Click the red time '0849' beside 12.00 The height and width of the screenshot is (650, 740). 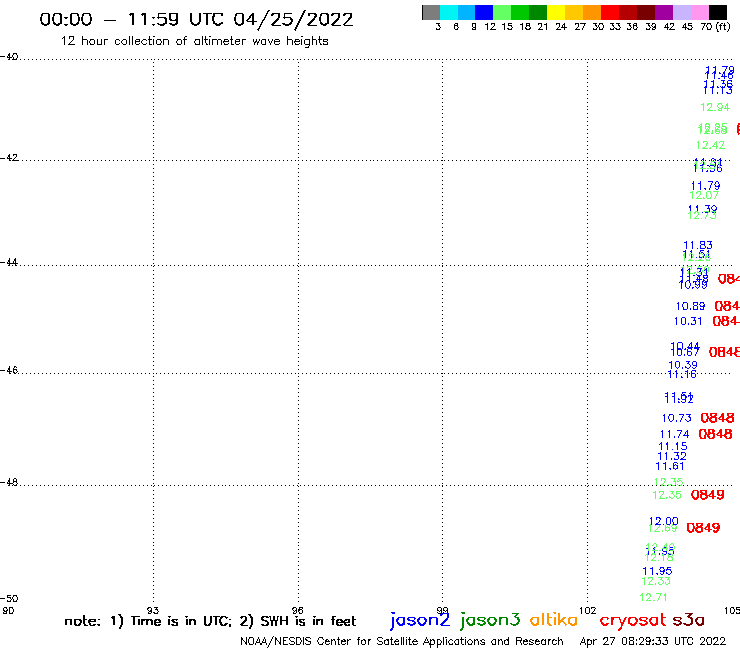703,528
